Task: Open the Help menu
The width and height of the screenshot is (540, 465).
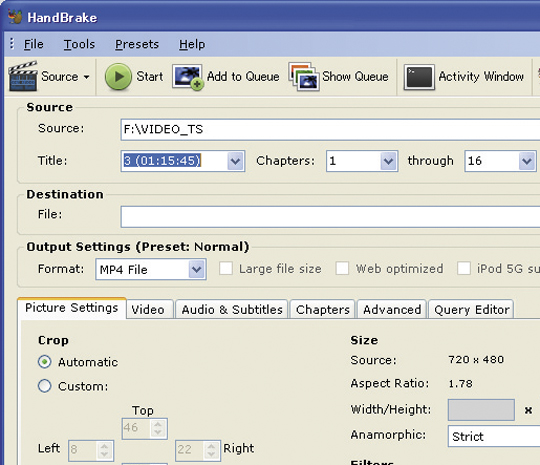Action: [x=192, y=44]
